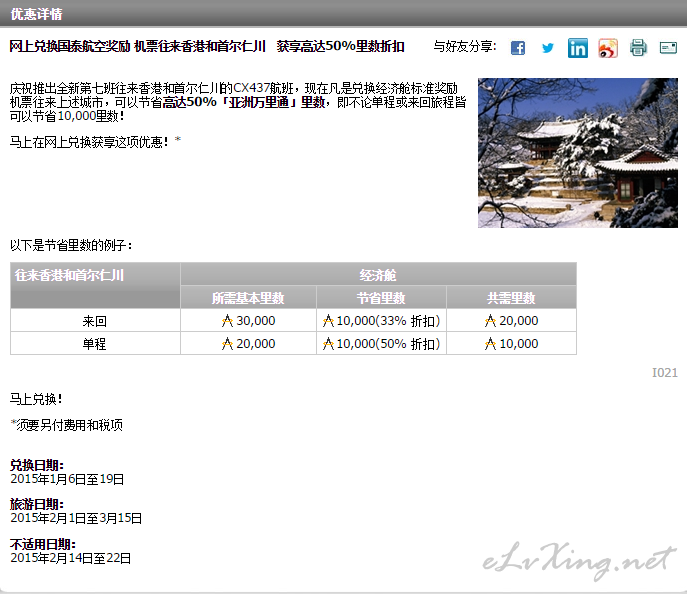Click the I021 reference code
The width and height of the screenshot is (687, 594).
click(x=665, y=373)
